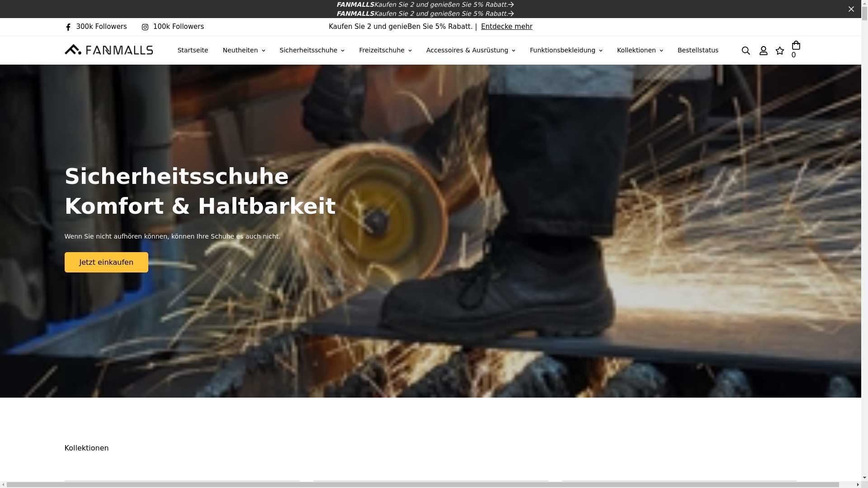Open the Startseite menu item
868x488 pixels.
(193, 50)
